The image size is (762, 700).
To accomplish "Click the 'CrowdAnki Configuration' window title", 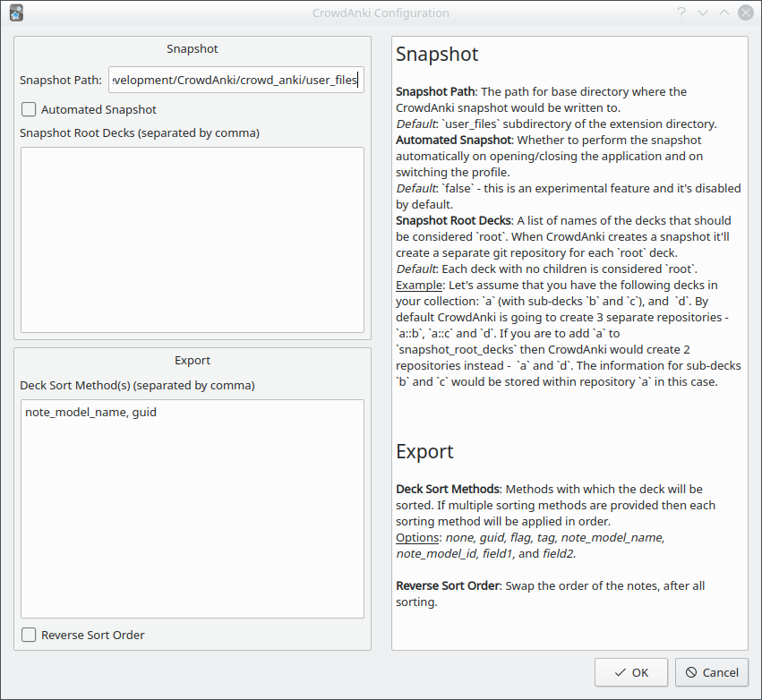I will [x=381, y=13].
